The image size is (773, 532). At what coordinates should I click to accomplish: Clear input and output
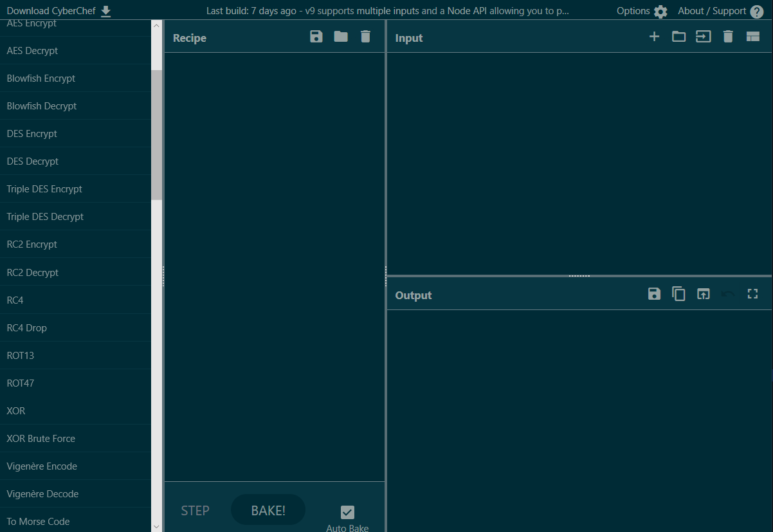728,37
